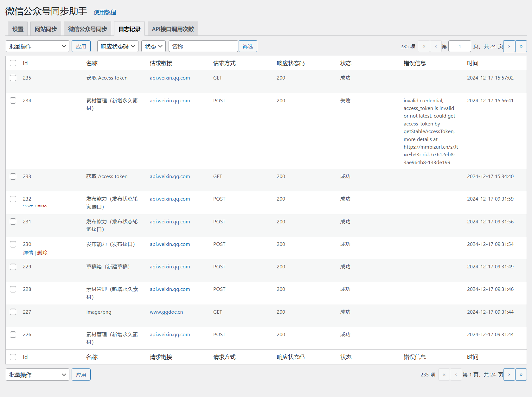Viewport: 532px width, 397px height.
Task: Open 使用教程 tutorial link
Action: tap(105, 12)
